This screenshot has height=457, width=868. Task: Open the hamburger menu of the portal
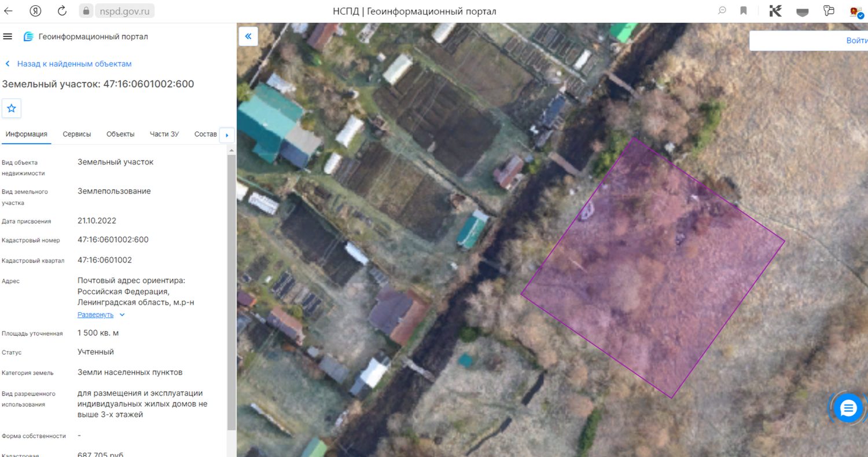[x=8, y=36]
